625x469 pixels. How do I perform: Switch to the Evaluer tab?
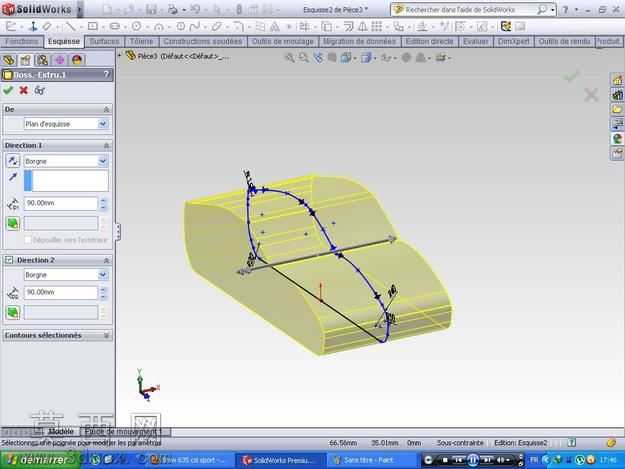click(476, 41)
